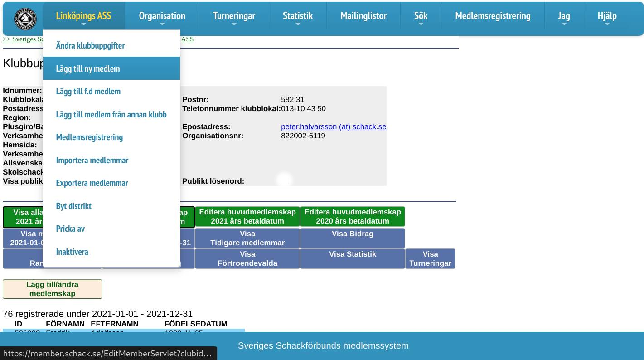Viewport: 644px width, 360px height.
Task: Open the Organisation menu
Action: tap(162, 16)
